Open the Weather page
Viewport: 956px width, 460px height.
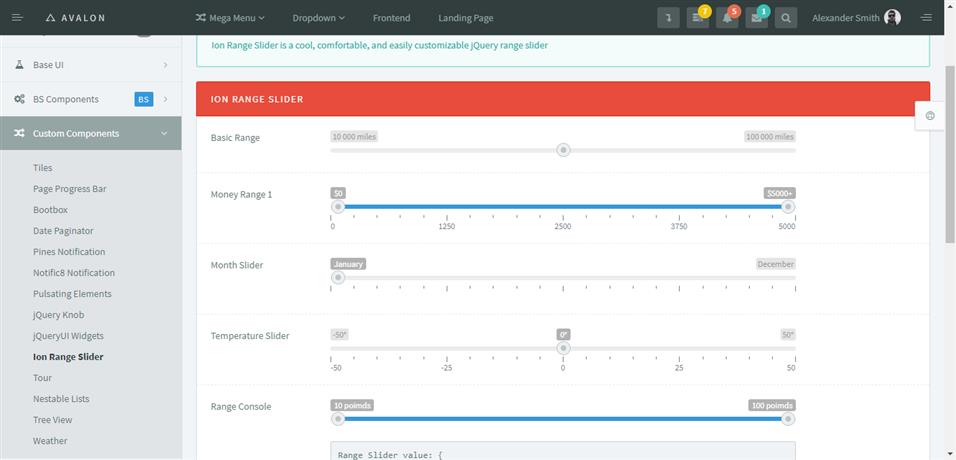[50, 440]
